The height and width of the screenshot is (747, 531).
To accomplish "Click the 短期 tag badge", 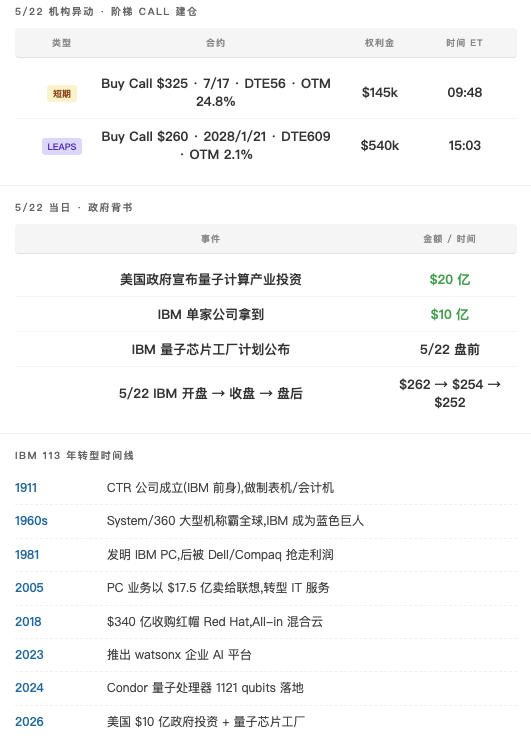I will [62, 93].
